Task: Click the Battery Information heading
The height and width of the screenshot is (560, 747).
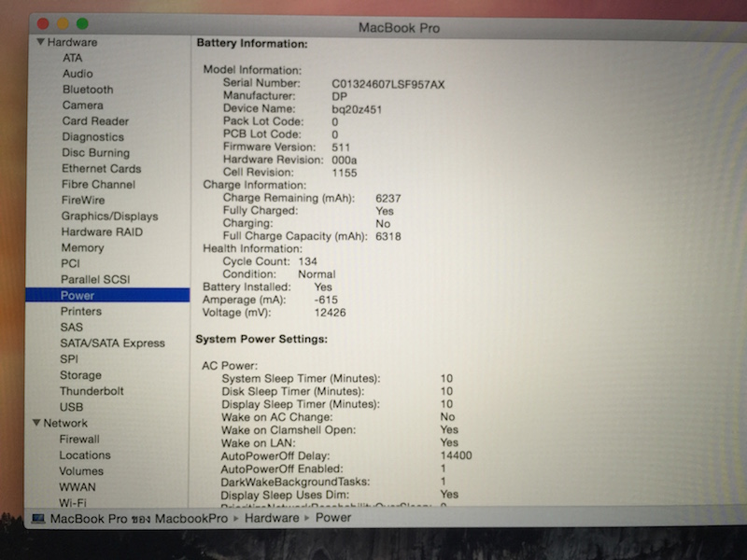Action: [252, 44]
